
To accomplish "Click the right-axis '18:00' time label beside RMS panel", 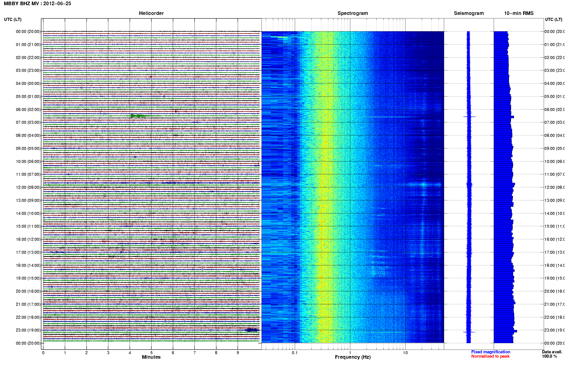I will coord(555,265).
